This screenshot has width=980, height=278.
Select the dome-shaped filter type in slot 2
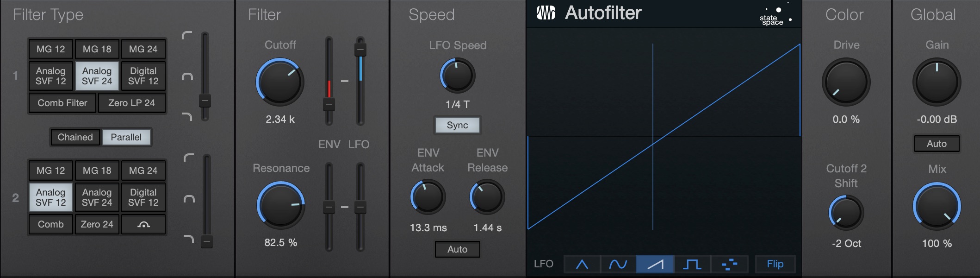pos(143,224)
